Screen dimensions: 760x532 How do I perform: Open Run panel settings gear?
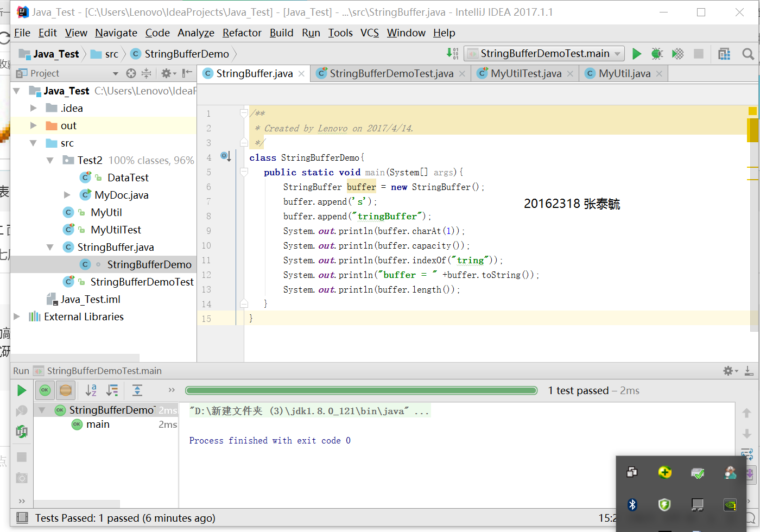(x=729, y=371)
